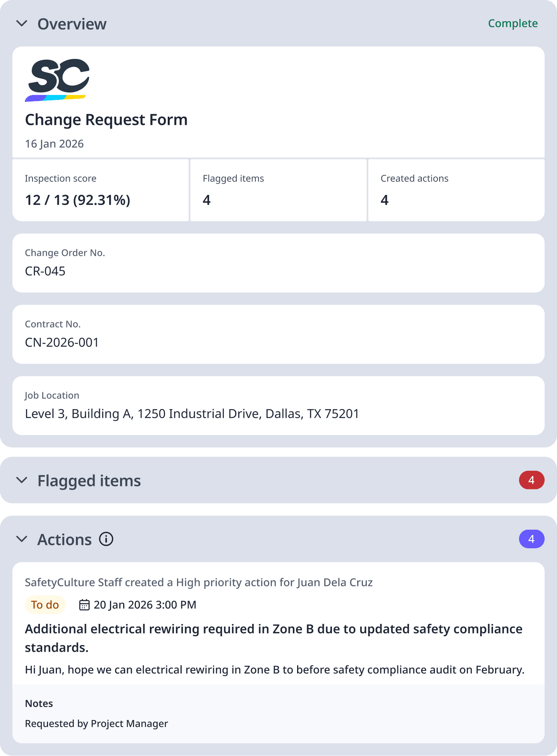Image resolution: width=557 pixels, height=756 pixels.
Task: Collapse the Actions section
Action: pyautogui.click(x=22, y=539)
